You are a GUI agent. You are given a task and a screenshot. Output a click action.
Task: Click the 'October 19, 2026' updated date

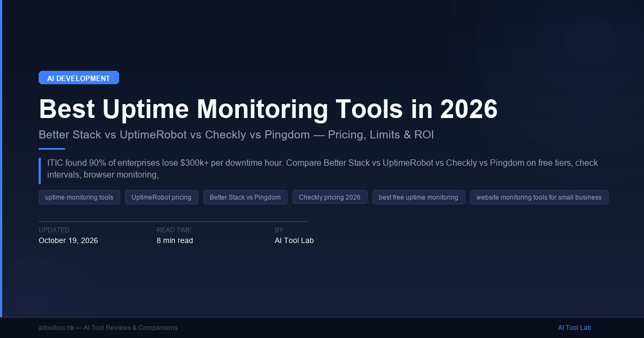(68, 240)
